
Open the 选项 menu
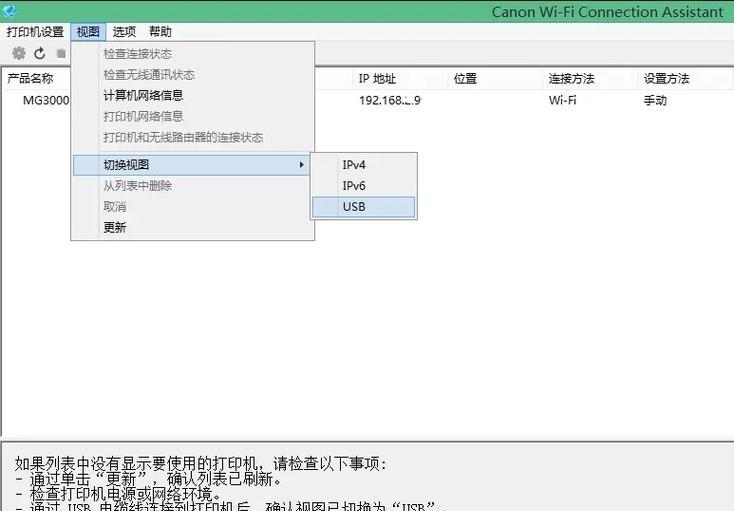tap(124, 31)
